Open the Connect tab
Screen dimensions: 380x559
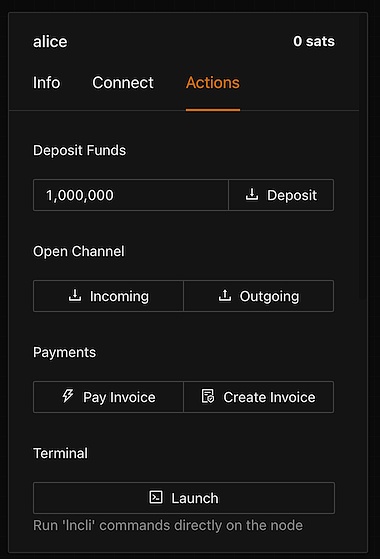(123, 83)
